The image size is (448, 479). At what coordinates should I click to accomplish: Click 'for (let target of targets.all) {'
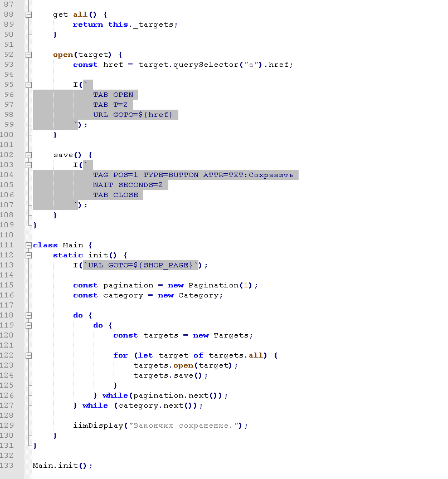pos(196,355)
